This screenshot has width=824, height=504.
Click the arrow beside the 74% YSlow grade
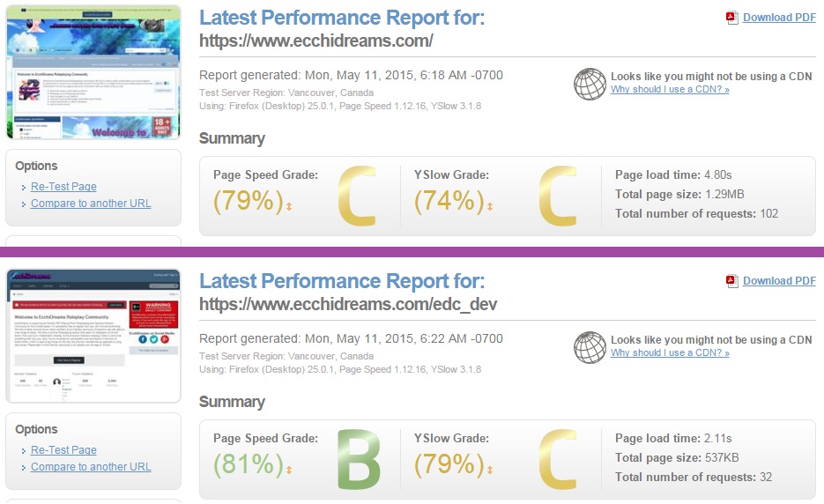pos(489,207)
